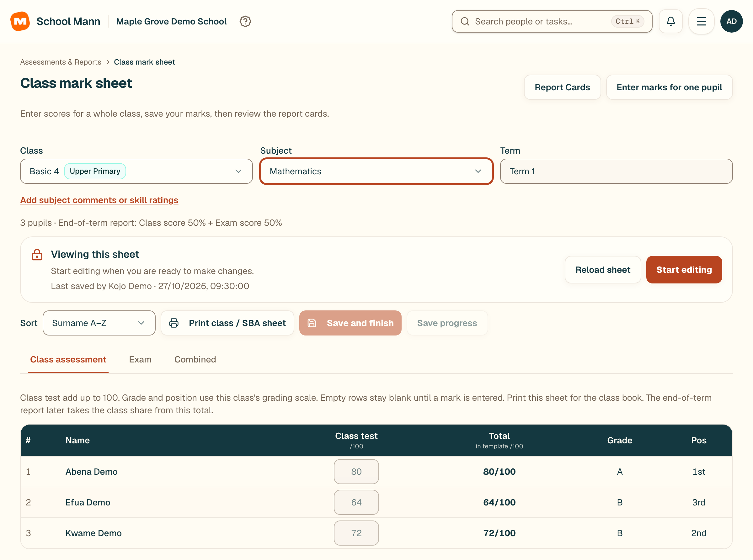Click the total 80/100

(499, 472)
